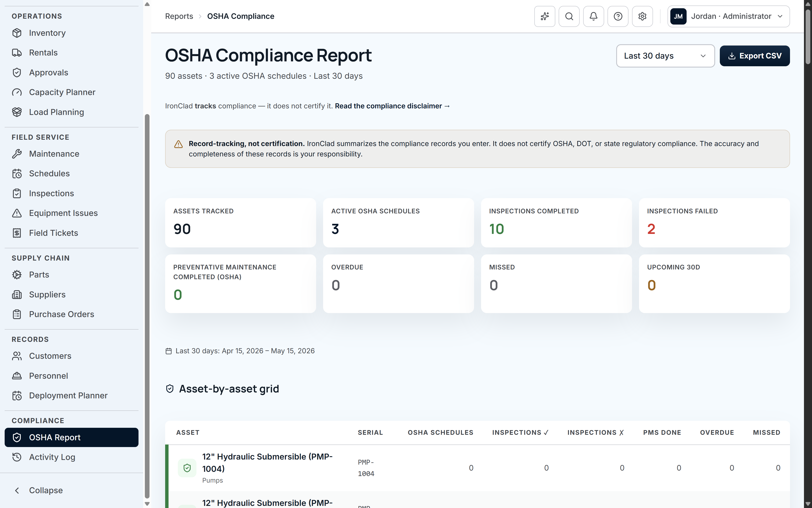The height and width of the screenshot is (508, 812).
Task: Click the Overdue summary card
Action: (398, 284)
